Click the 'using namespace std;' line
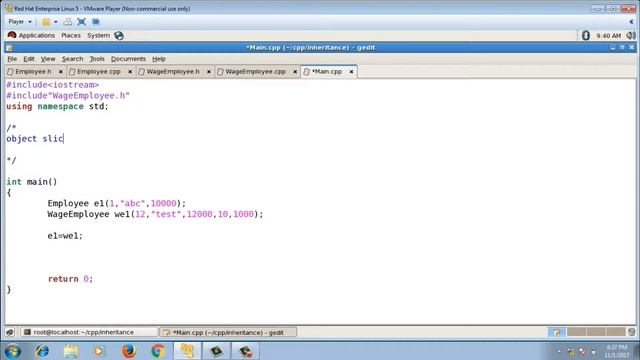640x360 pixels. (57, 107)
